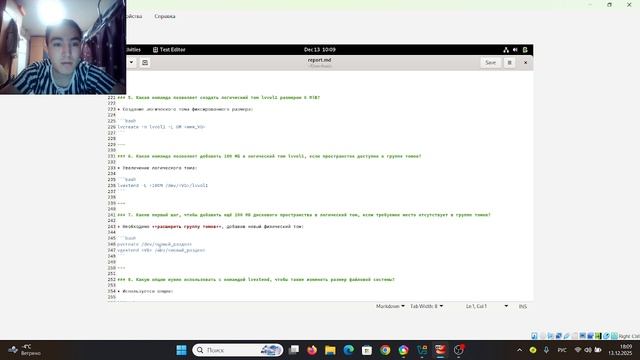640x360 pixels.
Task: Click the microphone tray icon
Action: pos(546,350)
